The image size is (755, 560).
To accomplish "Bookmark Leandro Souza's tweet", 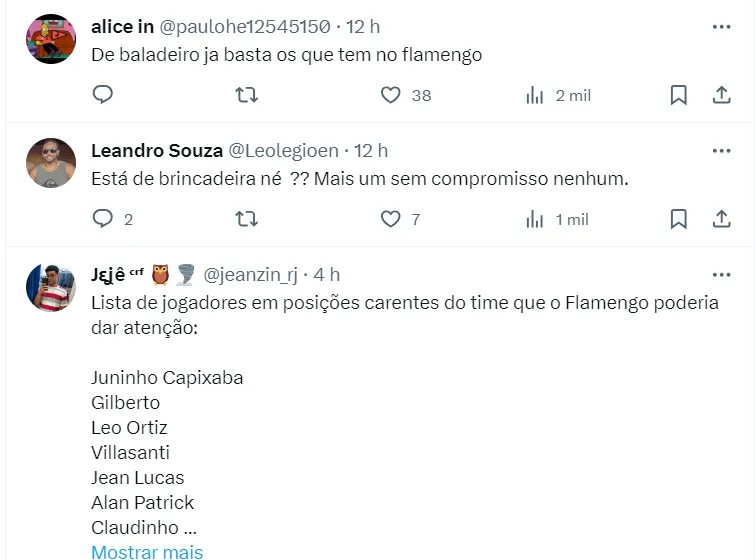I will (x=678, y=219).
